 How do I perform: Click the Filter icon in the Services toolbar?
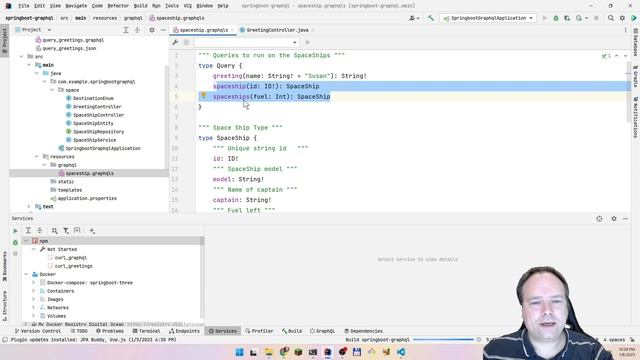[66, 231]
